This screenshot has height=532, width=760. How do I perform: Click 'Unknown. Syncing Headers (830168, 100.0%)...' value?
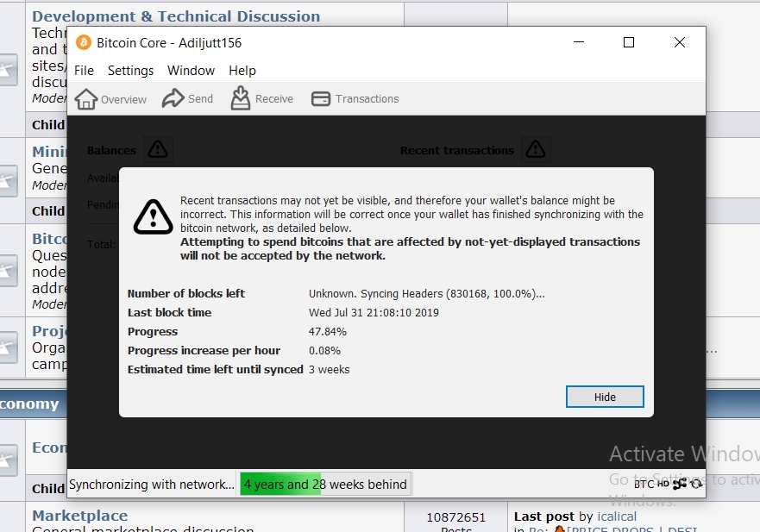[426, 294]
